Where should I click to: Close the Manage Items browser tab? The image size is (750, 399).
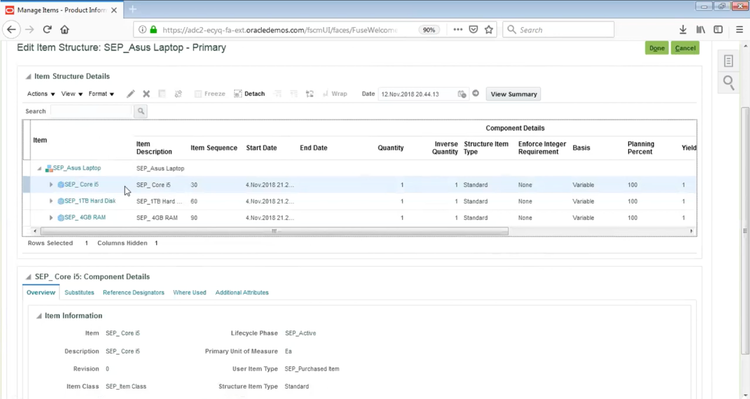tap(114, 10)
